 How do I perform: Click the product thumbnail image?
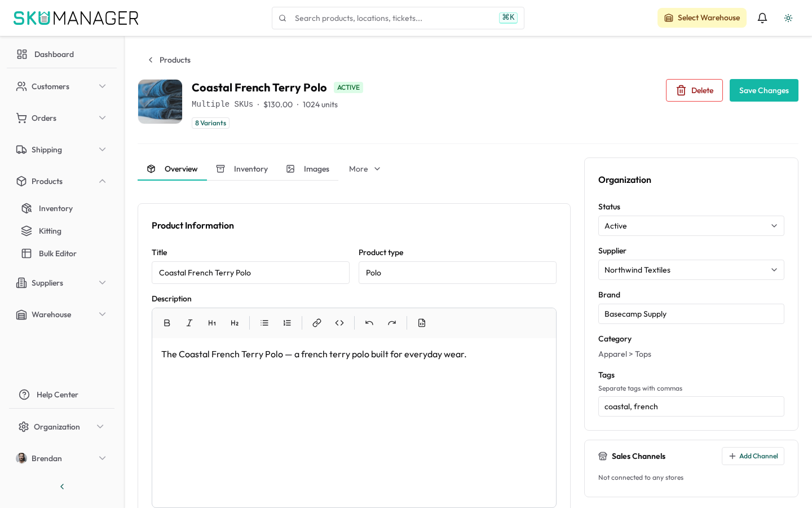[x=160, y=102]
